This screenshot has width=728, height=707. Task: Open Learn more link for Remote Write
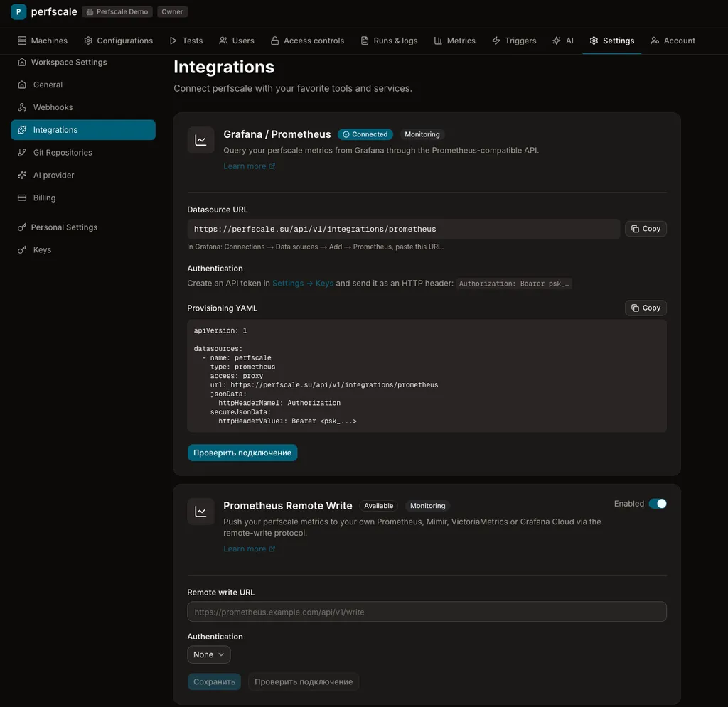pyautogui.click(x=249, y=549)
